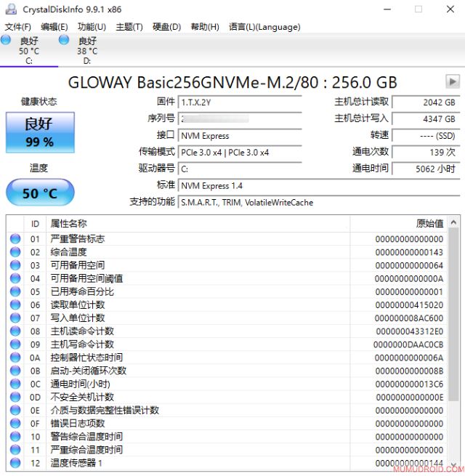This screenshot has width=465, height=476.
Task: Open the 硬盘(D) menu
Action: click(166, 27)
